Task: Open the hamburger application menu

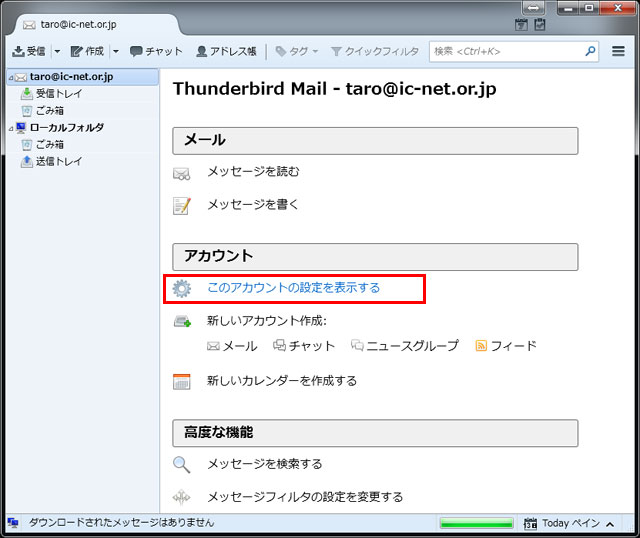Action: pyautogui.click(x=619, y=51)
